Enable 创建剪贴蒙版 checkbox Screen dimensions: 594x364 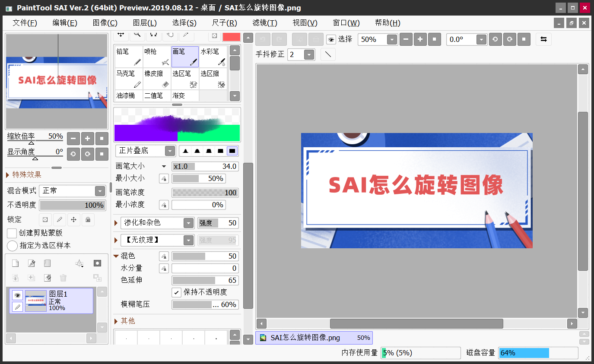coord(12,233)
